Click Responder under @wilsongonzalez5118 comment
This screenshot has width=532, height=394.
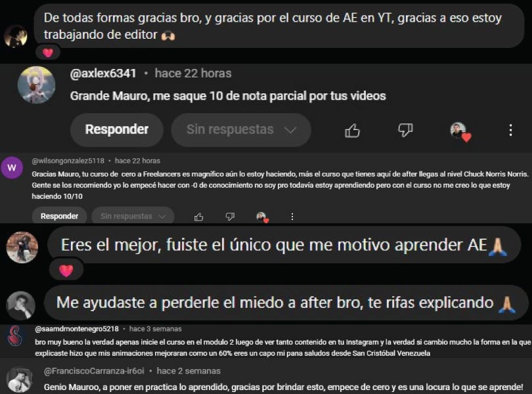59,216
